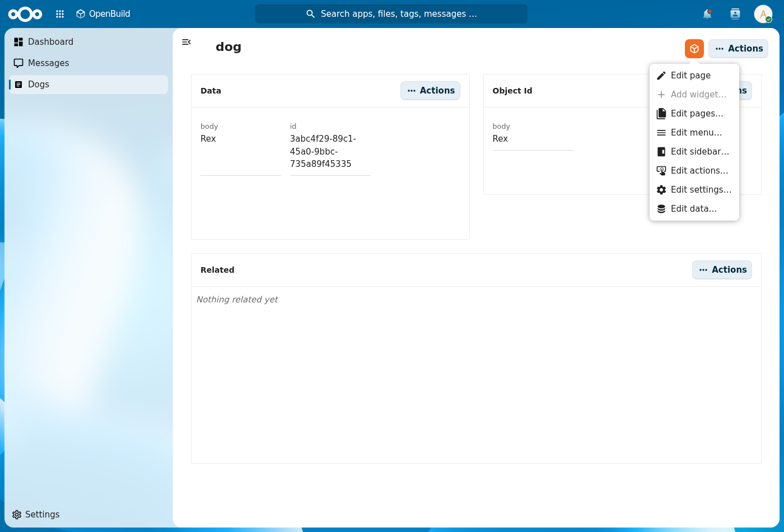Image resolution: width=784 pixels, height=532 pixels.
Task: Go to Dashboard in sidebar
Action: coord(88,42)
